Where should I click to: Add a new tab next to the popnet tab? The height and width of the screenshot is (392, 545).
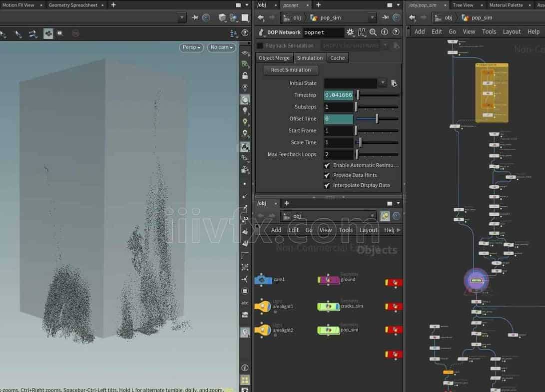[318, 5]
